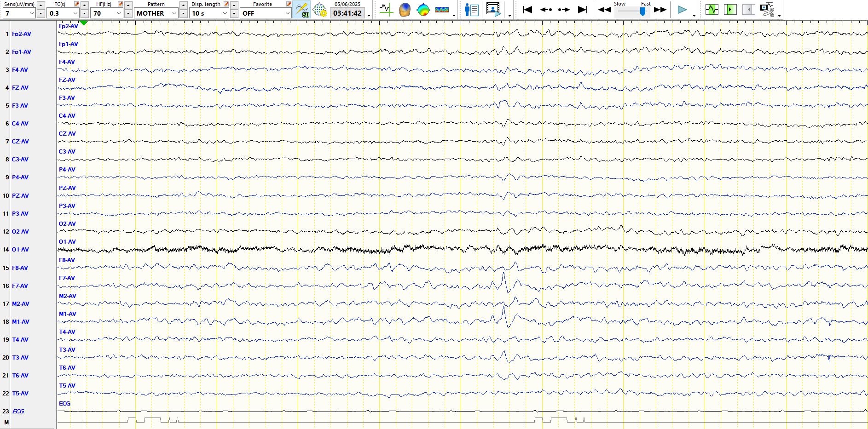This screenshot has width=868, height=429.
Task: Open the video clip cutting tool
Action: click(767, 9)
